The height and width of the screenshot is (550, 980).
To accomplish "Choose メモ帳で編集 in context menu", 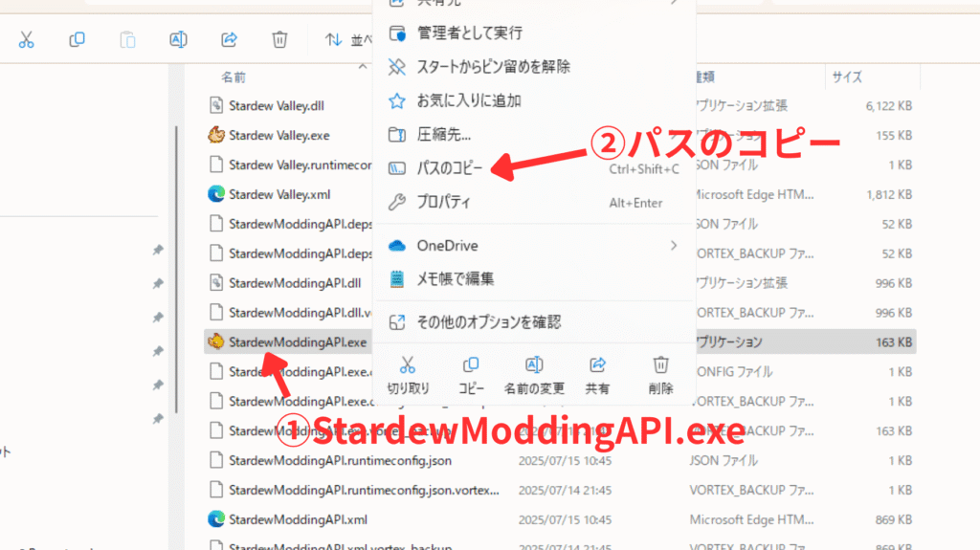I will [534, 278].
